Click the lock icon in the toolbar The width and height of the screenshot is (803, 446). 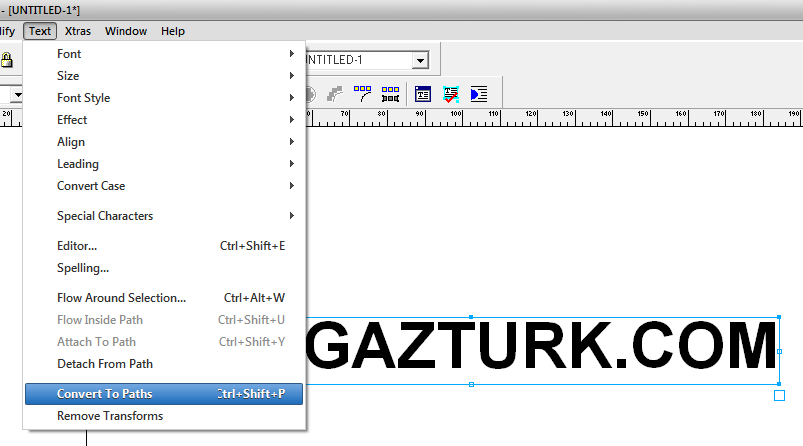coord(7,60)
